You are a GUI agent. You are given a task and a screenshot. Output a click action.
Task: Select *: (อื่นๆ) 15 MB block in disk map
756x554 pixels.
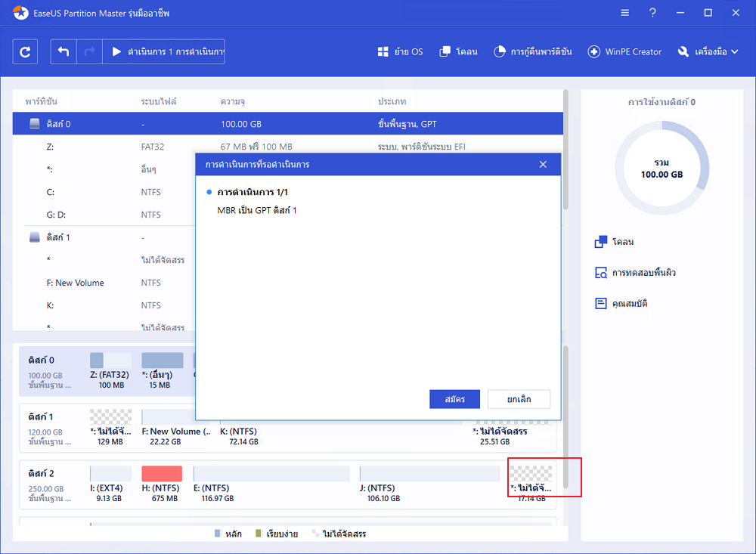coord(162,371)
